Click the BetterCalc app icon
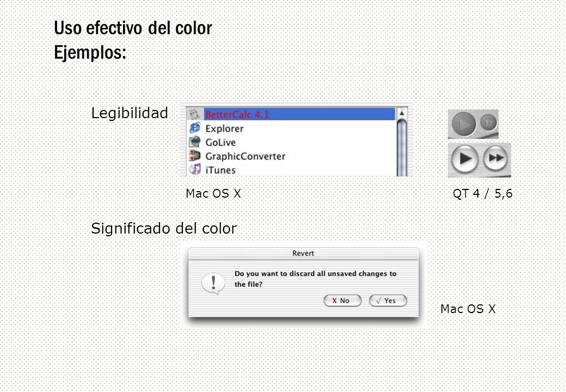Viewport: 566px width, 392px height. 195,114
